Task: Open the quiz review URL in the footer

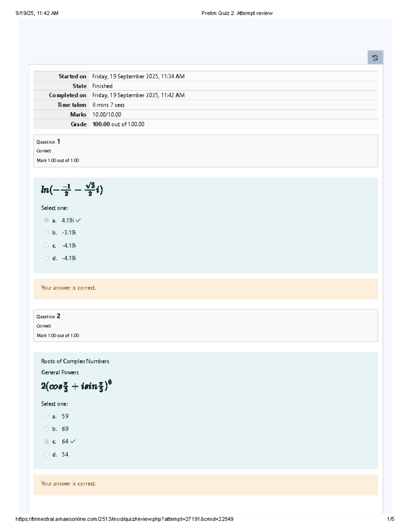Action: pyautogui.click(x=124, y=519)
